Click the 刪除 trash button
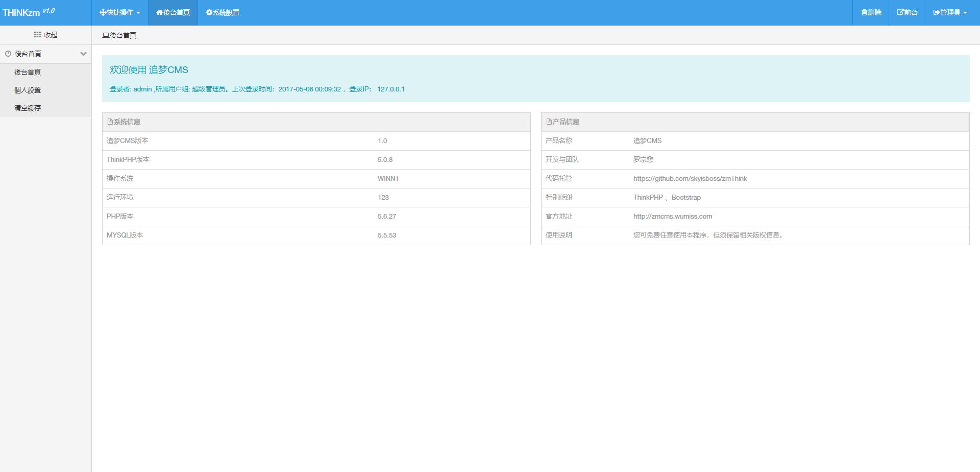 pyautogui.click(x=871, y=12)
